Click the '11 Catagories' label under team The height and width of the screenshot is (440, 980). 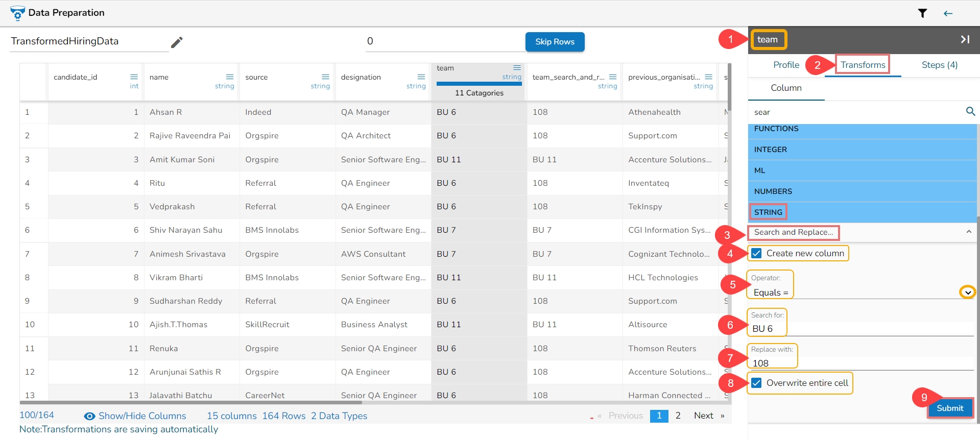point(479,93)
